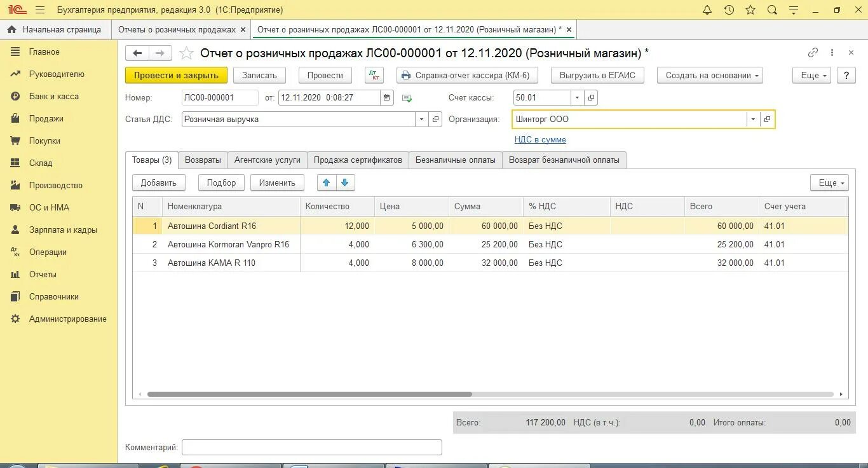The width and height of the screenshot is (868, 468).
Task: Open Администрирование section in sidebar
Action: 68,319
